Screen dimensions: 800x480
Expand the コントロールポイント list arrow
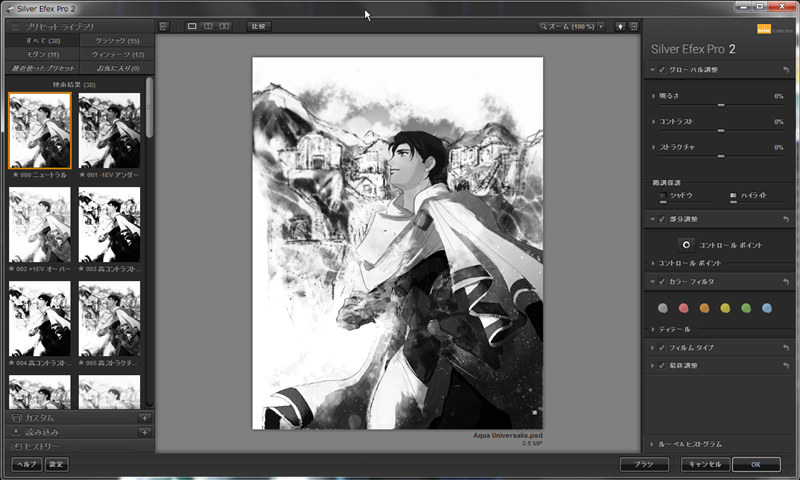(x=653, y=263)
